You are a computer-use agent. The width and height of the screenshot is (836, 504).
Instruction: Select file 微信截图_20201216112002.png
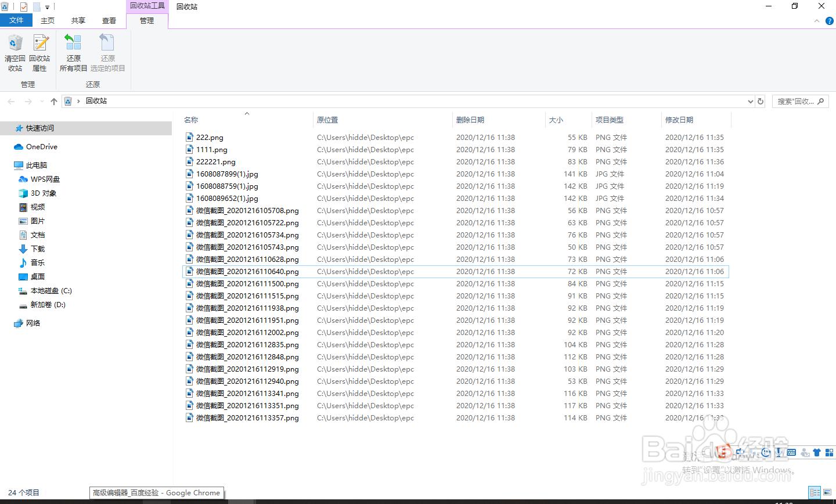[247, 333]
